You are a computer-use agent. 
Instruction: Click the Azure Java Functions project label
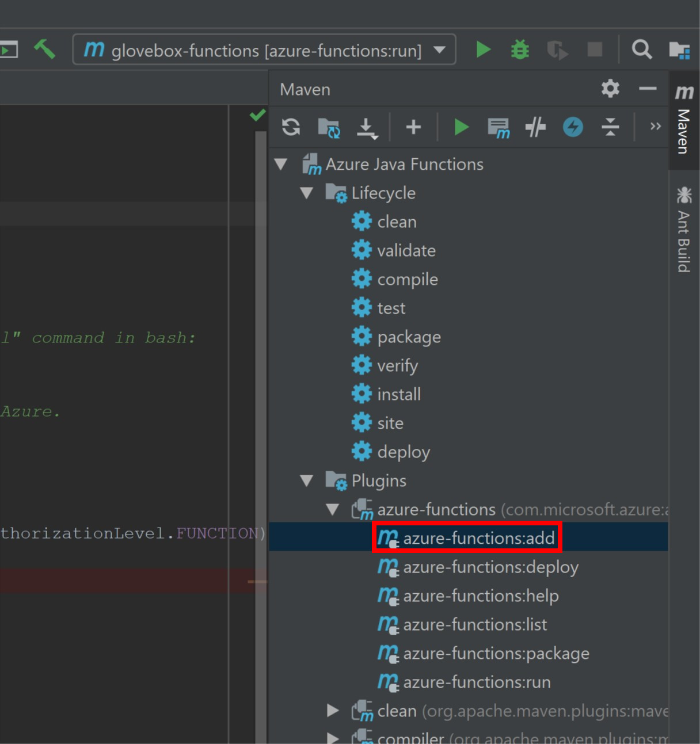coord(404,164)
